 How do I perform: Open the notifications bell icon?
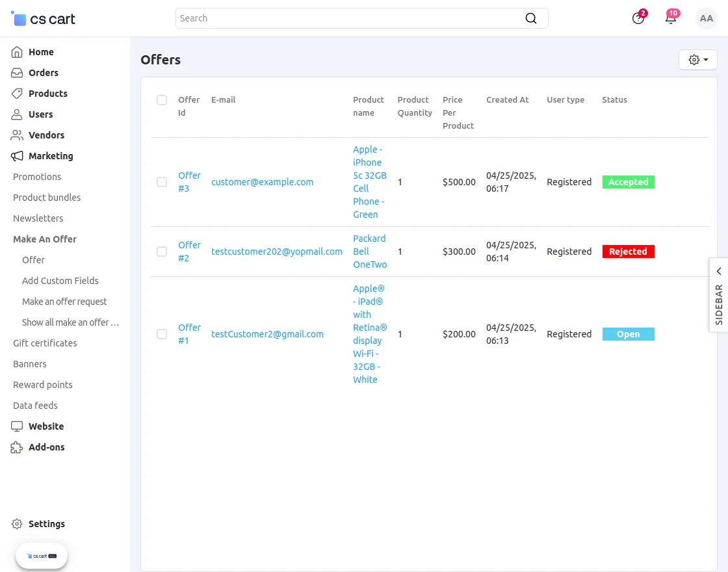coord(671,18)
